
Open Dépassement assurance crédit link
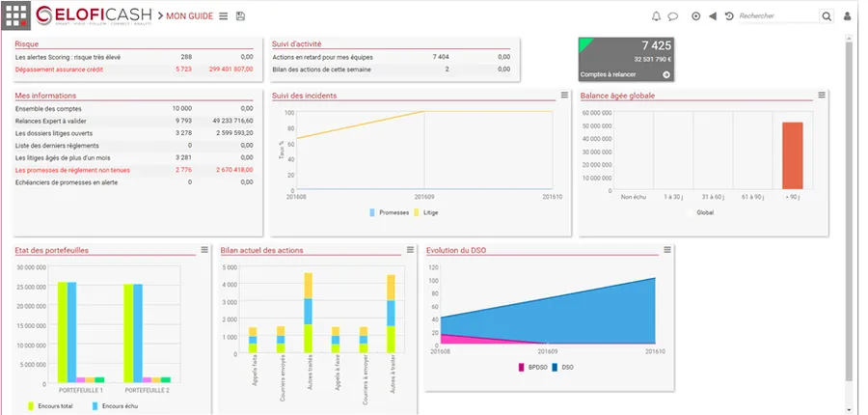click(x=59, y=69)
